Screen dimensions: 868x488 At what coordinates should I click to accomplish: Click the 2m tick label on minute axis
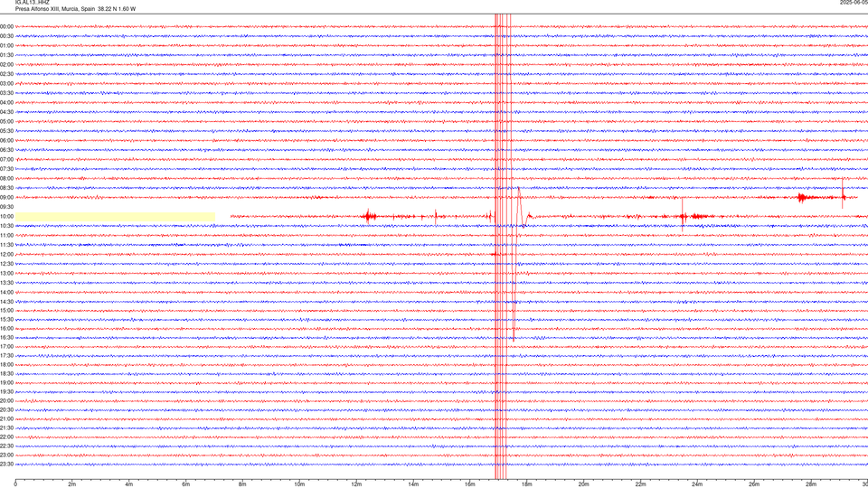tap(72, 484)
